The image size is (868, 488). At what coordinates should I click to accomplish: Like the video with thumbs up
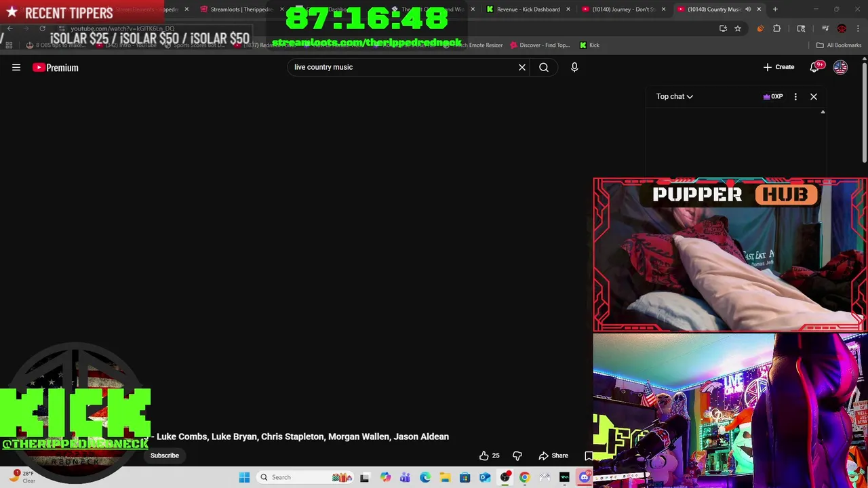click(x=489, y=455)
